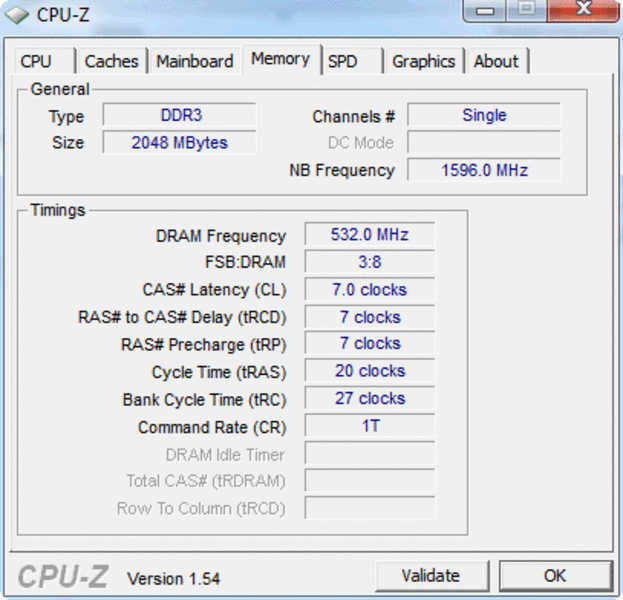Minimize the CPU-Z window
This screenshot has height=600, width=623.
coord(485,10)
